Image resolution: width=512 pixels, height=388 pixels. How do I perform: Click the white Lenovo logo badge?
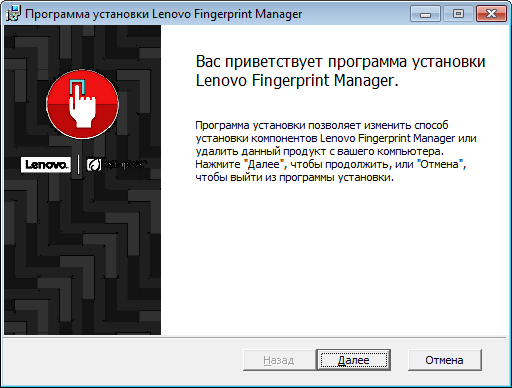[x=46, y=165]
